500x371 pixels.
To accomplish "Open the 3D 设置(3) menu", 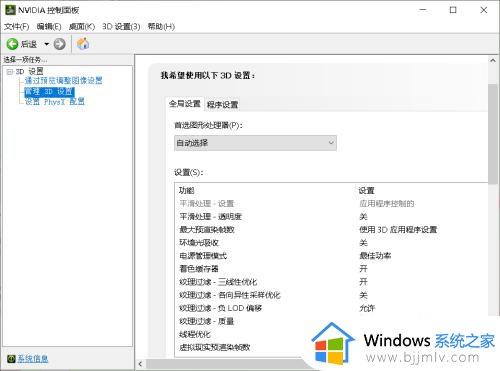I will pyautogui.click(x=121, y=26).
